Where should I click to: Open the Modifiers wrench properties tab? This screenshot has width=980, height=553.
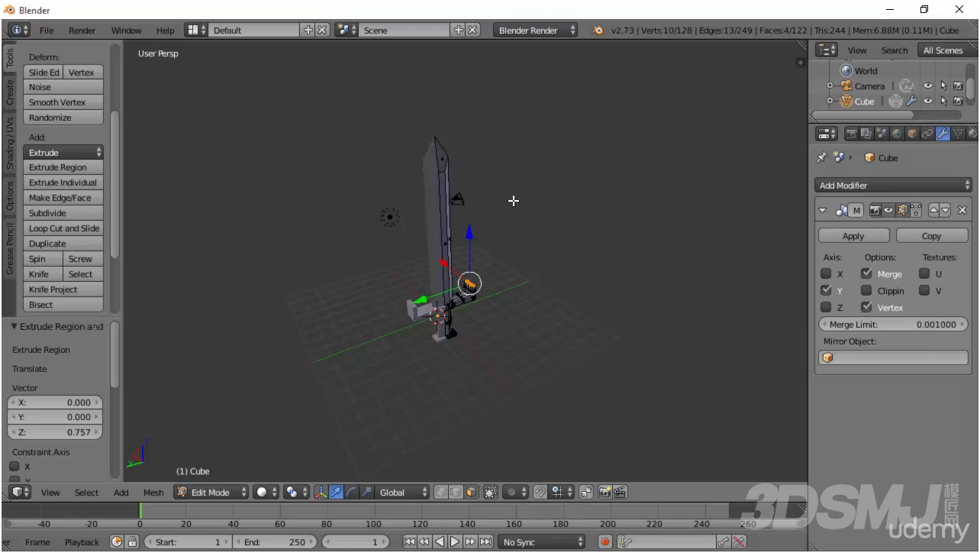(x=943, y=134)
